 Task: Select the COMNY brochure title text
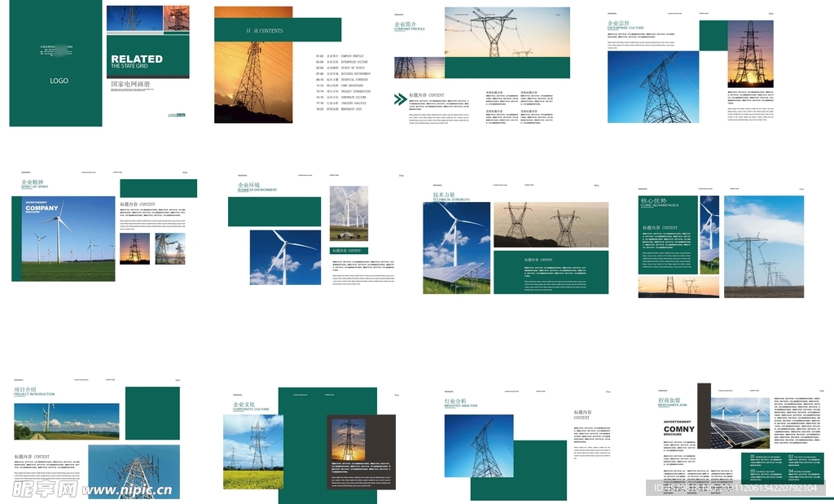pyautogui.click(x=679, y=429)
